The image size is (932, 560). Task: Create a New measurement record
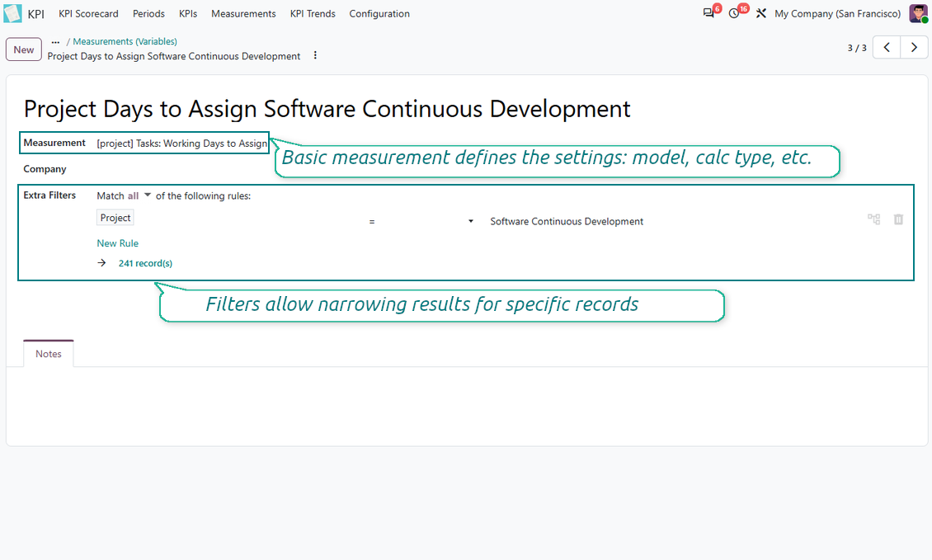click(x=24, y=49)
